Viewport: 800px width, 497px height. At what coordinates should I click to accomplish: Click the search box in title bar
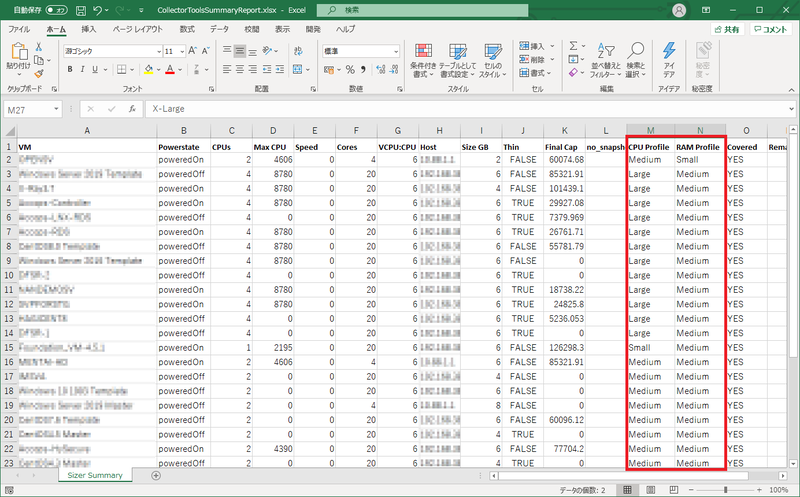[x=422, y=10]
